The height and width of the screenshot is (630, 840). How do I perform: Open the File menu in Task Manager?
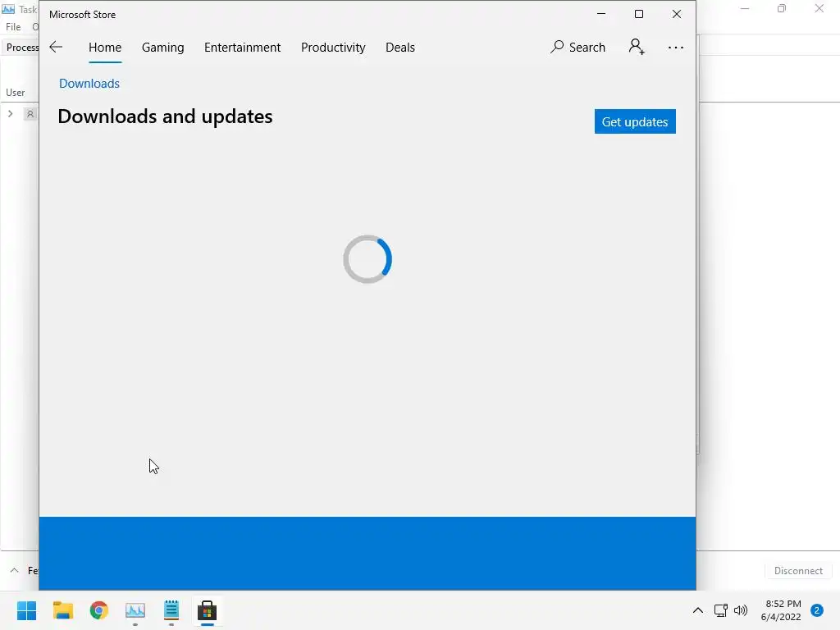(x=13, y=27)
